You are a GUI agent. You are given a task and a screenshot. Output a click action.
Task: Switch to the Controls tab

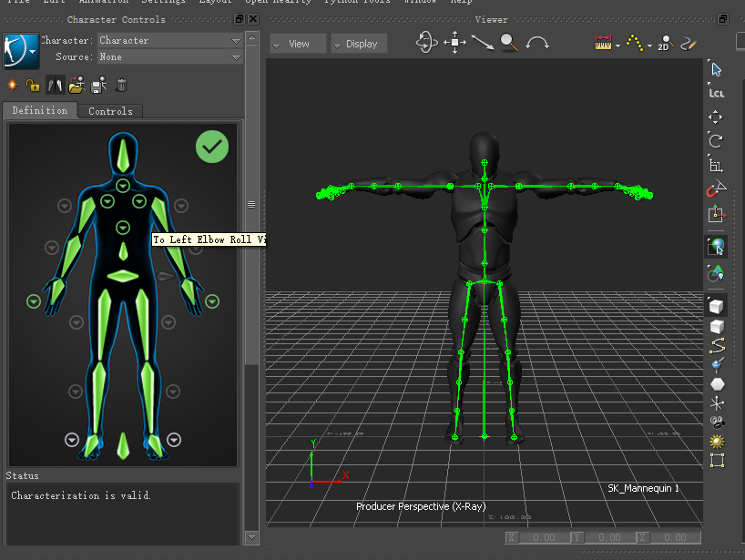[x=110, y=111]
